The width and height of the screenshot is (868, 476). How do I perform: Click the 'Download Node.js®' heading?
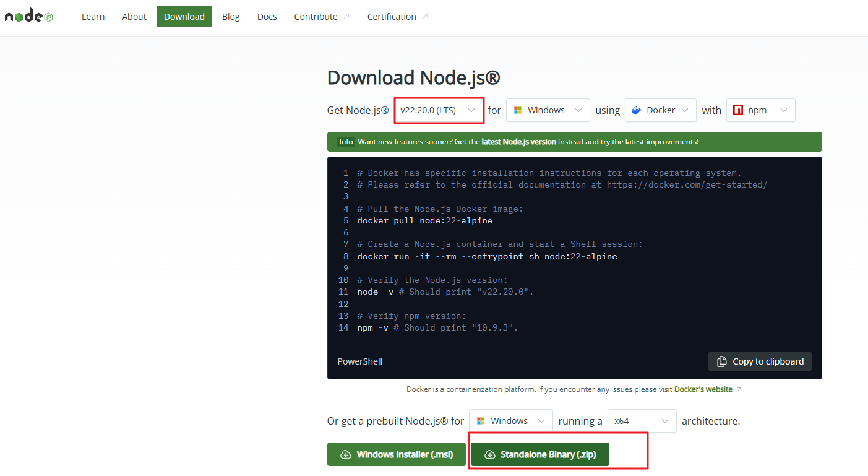click(x=413, y=78)
